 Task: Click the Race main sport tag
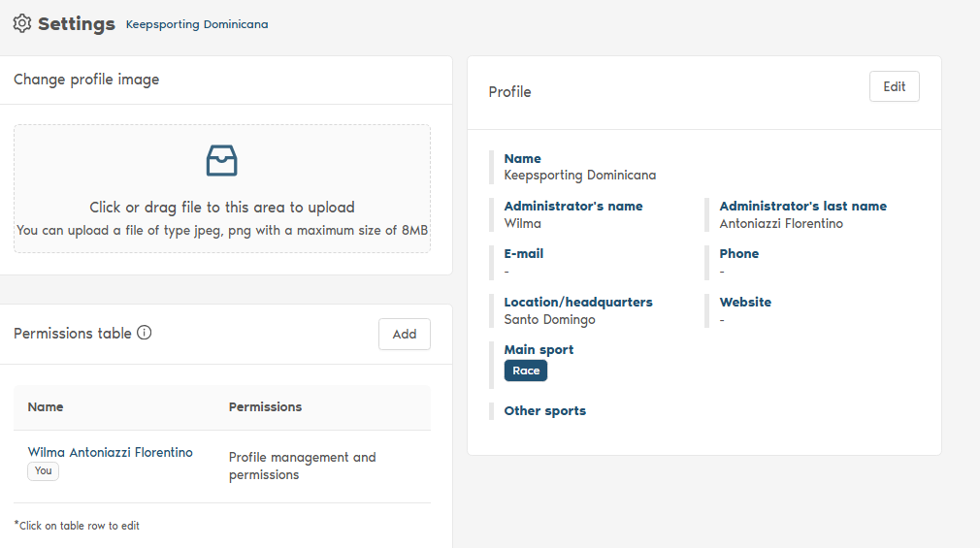coord(526,371)
